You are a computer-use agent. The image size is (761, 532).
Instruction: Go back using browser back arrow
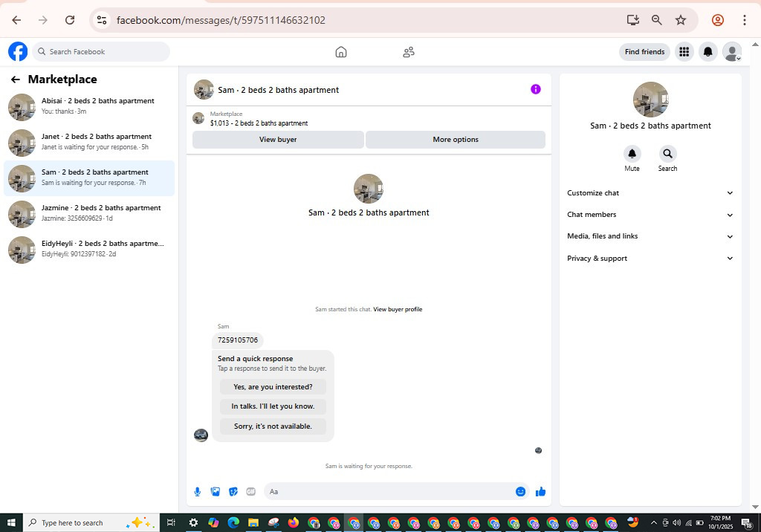pyautogui.click(x=16, y=20)
